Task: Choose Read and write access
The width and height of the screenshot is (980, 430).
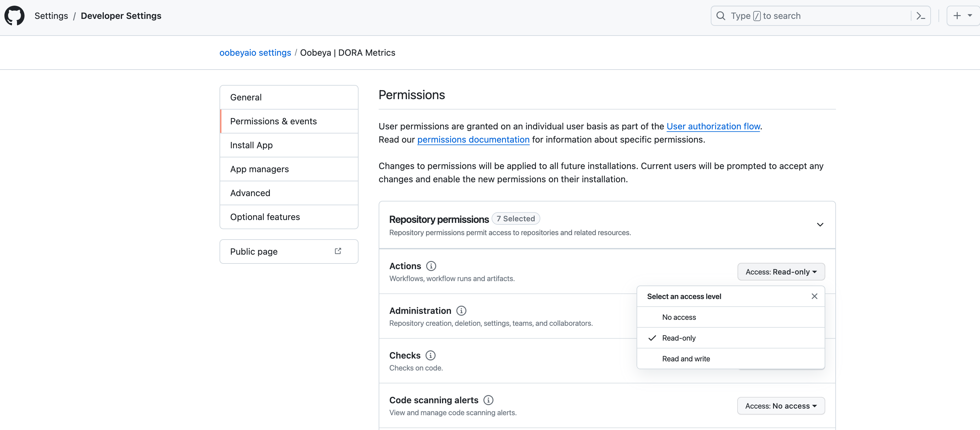Action: 686,359
